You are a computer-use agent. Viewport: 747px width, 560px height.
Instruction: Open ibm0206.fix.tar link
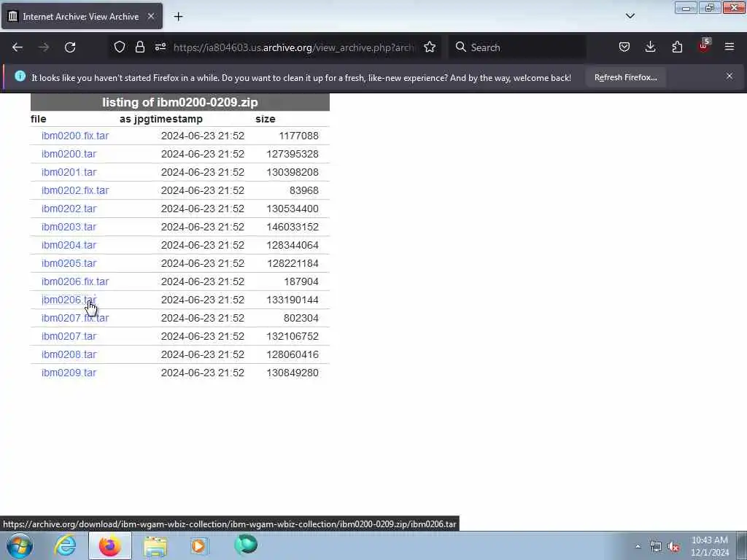(75, 281)
